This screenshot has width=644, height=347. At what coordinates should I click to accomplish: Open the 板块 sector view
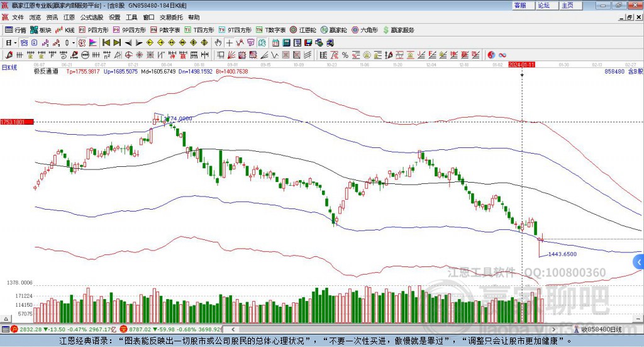coord(41,30)
